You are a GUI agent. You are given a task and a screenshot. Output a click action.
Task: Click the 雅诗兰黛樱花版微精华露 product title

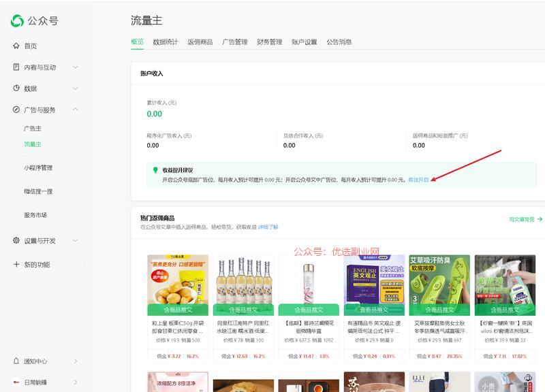point(309,327)
